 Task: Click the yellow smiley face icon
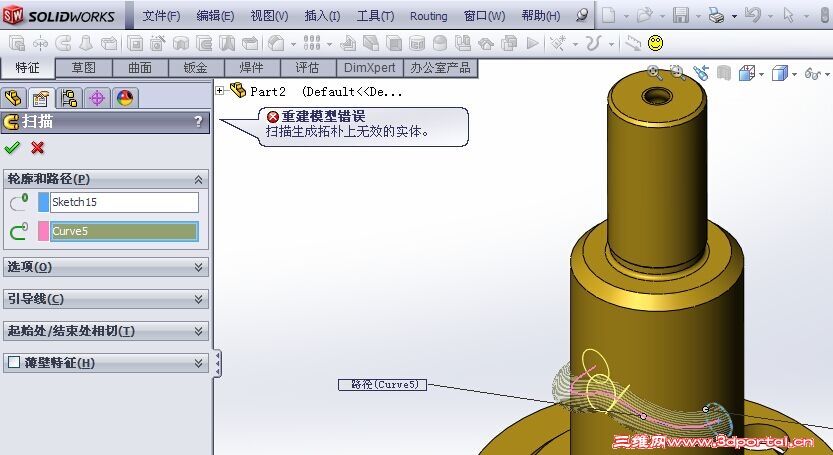[x=656, y=43]
